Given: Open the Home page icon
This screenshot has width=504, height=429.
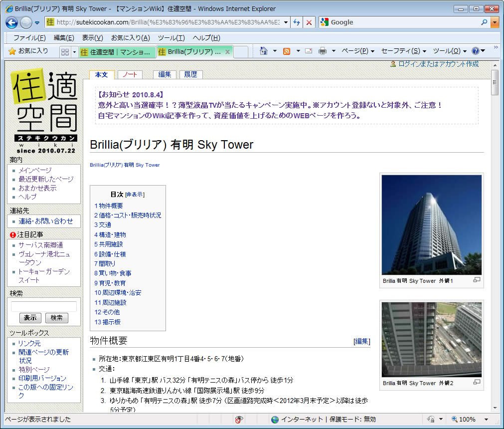Looking at the screenshot, I should pyautogui.click(x=264, y=51).
